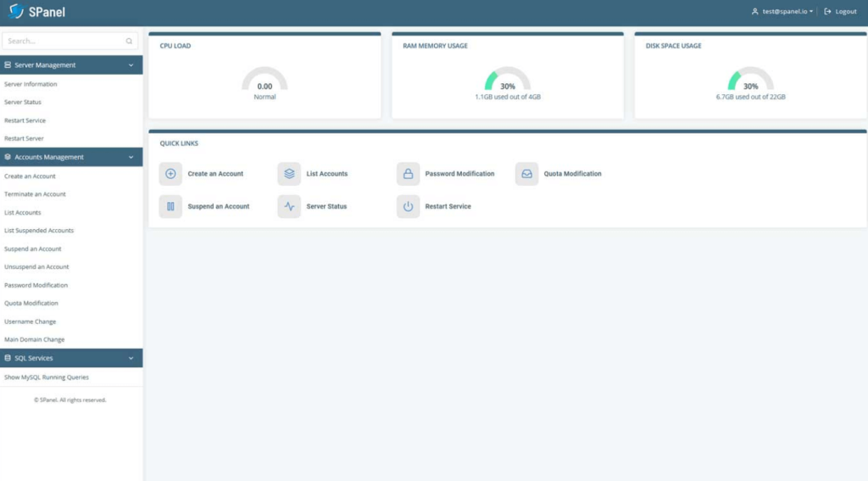Open Suspend an Account in sidebar
The width and height of the screenshot is (868, 481).
[x=33, y=249]
